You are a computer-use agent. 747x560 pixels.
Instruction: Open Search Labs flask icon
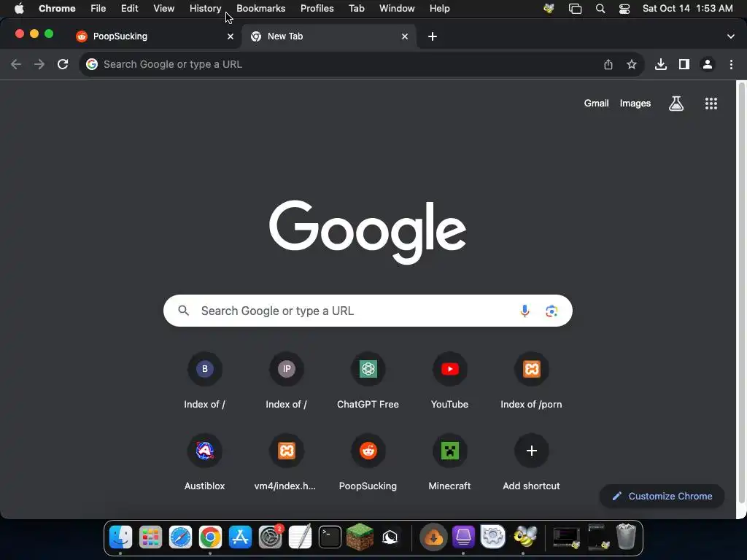[x=676, y=104]
